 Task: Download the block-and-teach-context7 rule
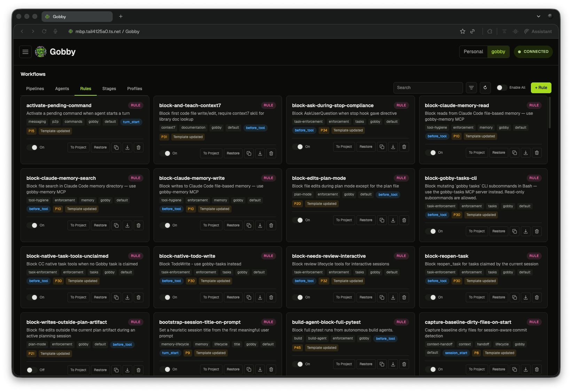260,153
